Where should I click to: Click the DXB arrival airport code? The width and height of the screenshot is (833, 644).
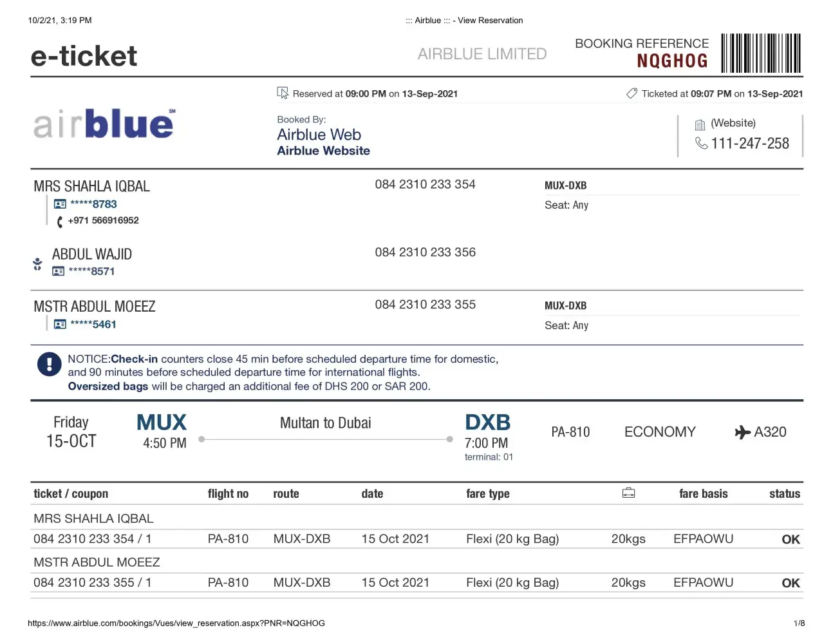click(x=488, y=422)
